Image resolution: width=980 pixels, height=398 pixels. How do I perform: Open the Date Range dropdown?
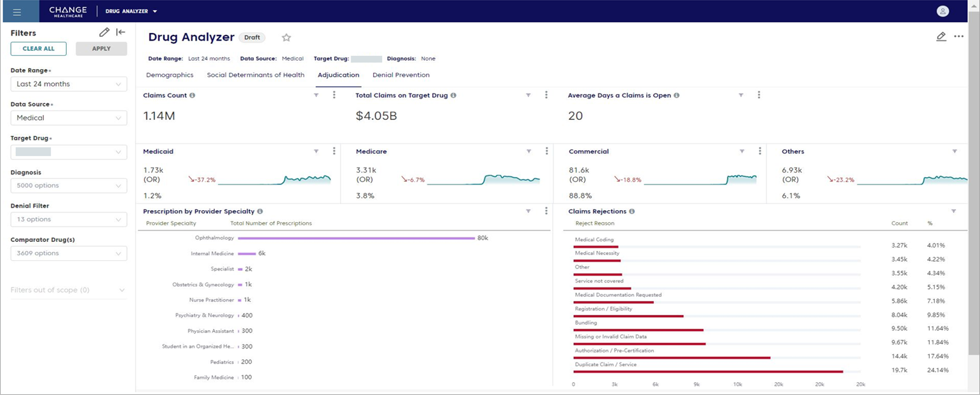click(69, 84)
